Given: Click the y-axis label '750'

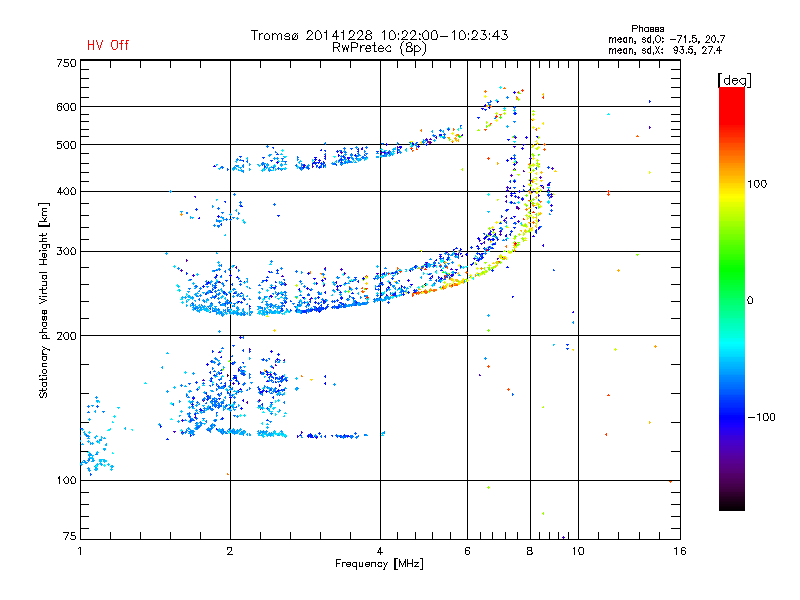Looking at the screenshot, I should point(66,63).
